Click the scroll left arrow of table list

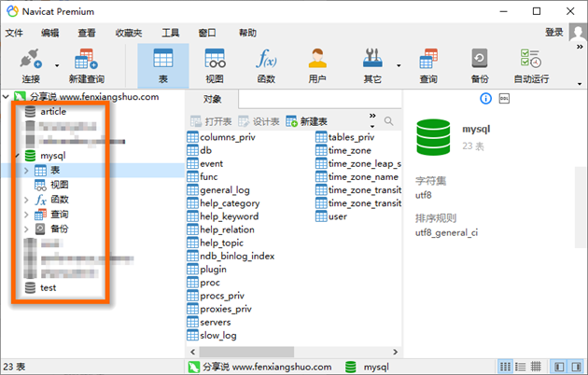tap(193, 352)
